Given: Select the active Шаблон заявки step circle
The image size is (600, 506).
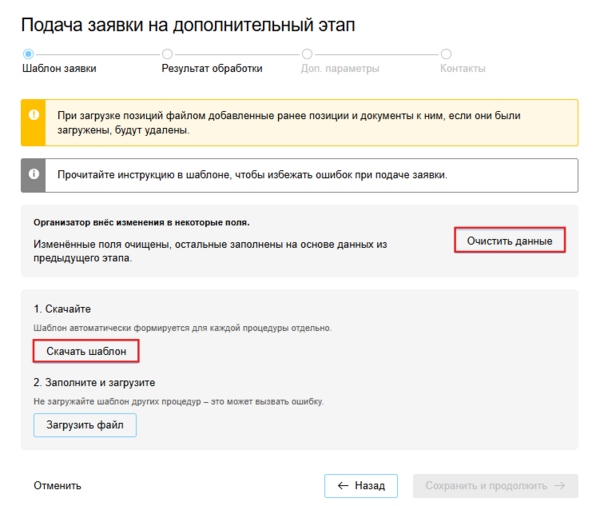Looking at the screenshot, I should click(27, 54).
